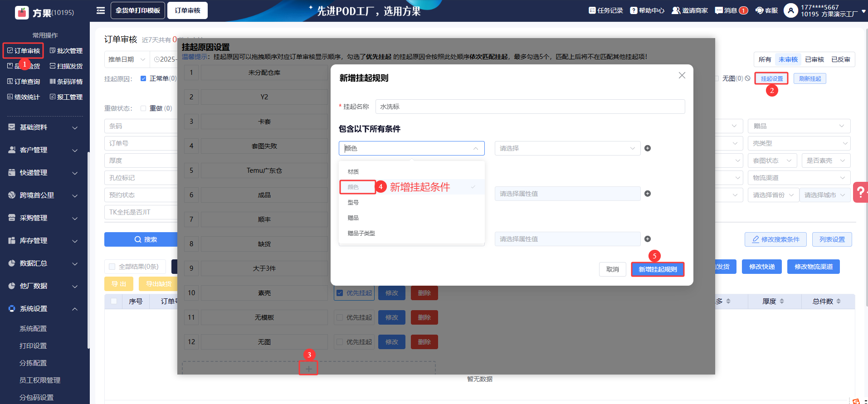Click the red question mark help icon
This screenshot has height=404, width=868.
pyautogui.click(x=860, y=192)
